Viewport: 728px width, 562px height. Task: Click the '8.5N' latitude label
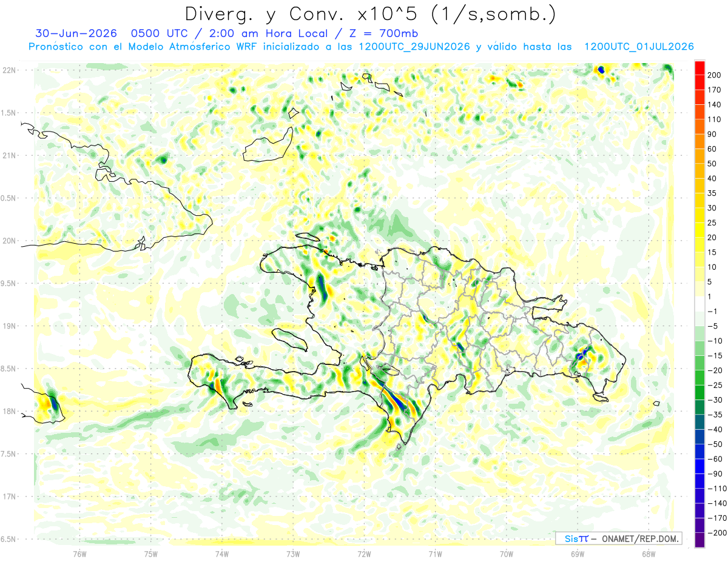8,369
